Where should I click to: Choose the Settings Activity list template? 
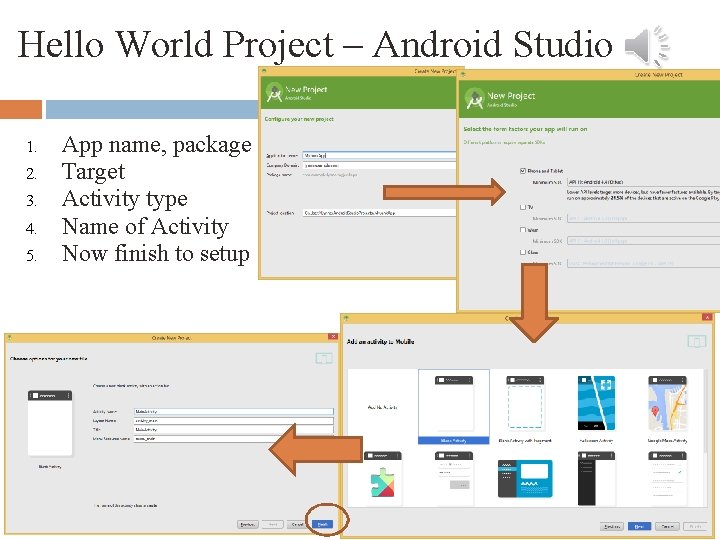(667, 478)
